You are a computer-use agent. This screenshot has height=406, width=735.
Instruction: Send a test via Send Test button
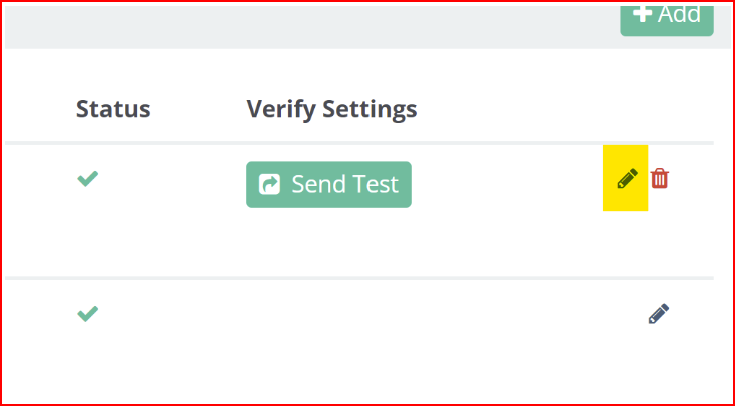(x=329, y=184)
